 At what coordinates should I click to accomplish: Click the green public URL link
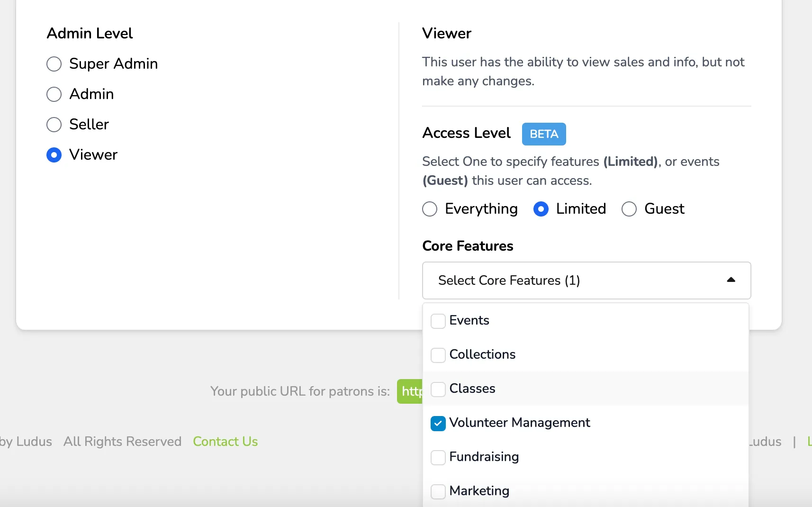pos(410,391)
